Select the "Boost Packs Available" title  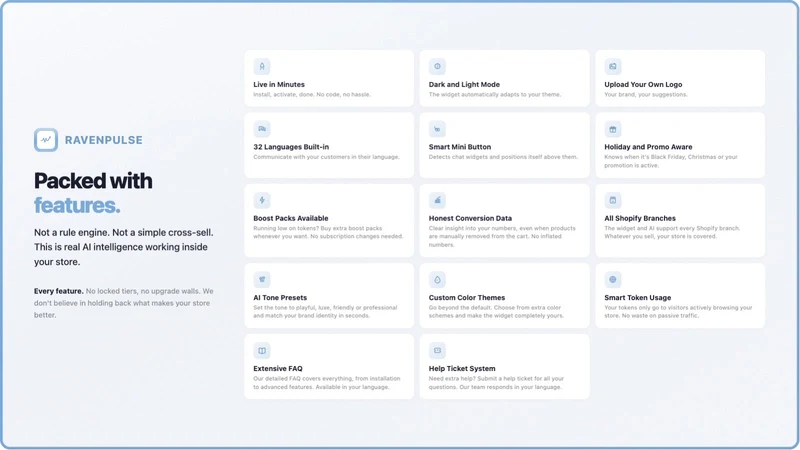(291, 218)
